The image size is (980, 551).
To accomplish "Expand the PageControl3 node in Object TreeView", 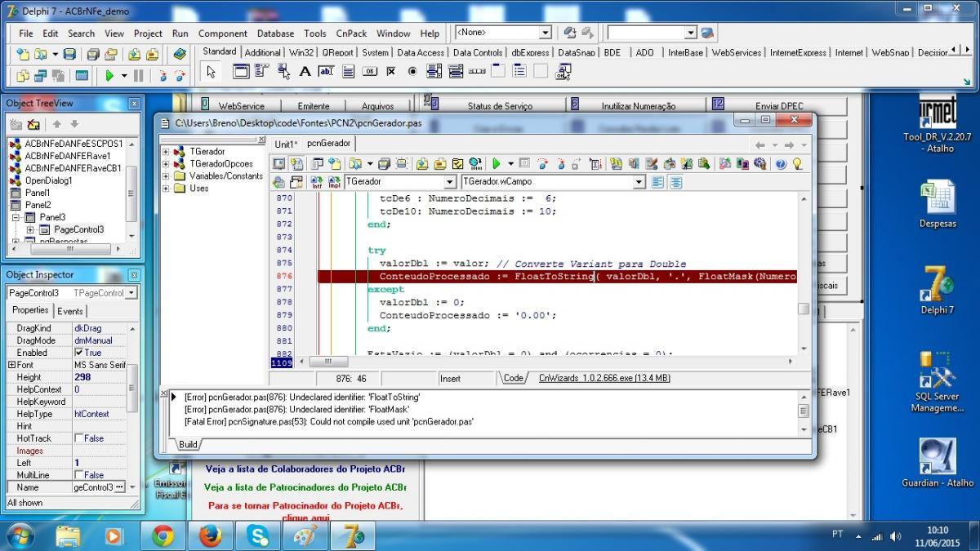I will [x=31, y=230].
